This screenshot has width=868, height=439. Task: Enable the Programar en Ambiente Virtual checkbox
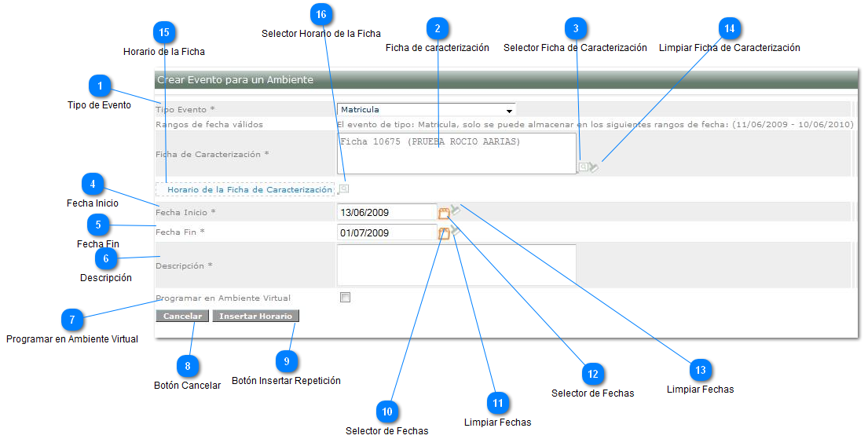(x=345, y=298)
